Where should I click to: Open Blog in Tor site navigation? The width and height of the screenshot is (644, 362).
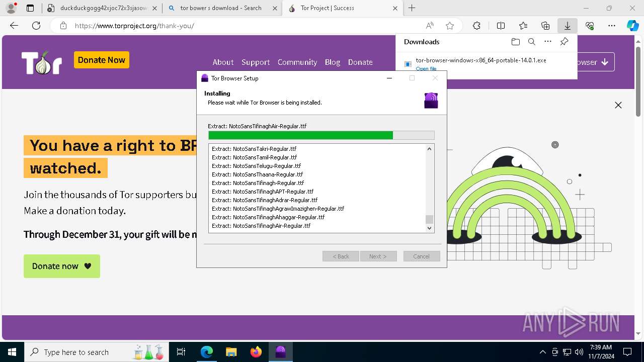coord(333,62)
